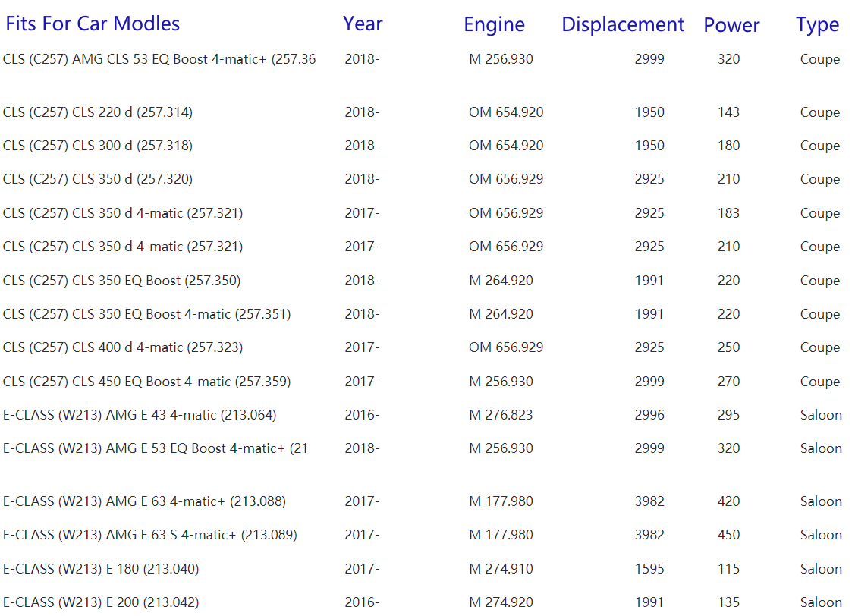
Task: Click the Type column header
Action: 817,25
